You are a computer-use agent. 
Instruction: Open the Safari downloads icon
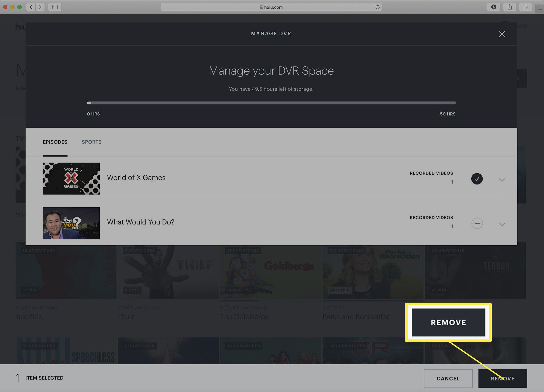(494, 7)
